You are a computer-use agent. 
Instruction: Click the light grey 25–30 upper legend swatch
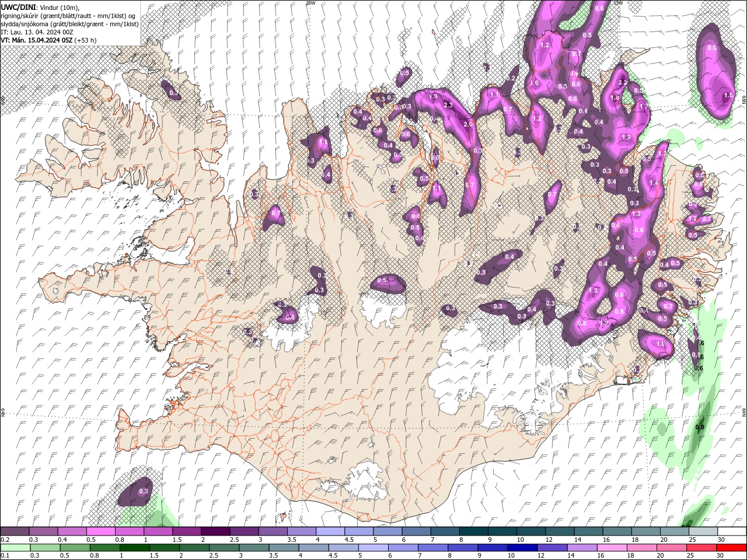click(703, 531)
